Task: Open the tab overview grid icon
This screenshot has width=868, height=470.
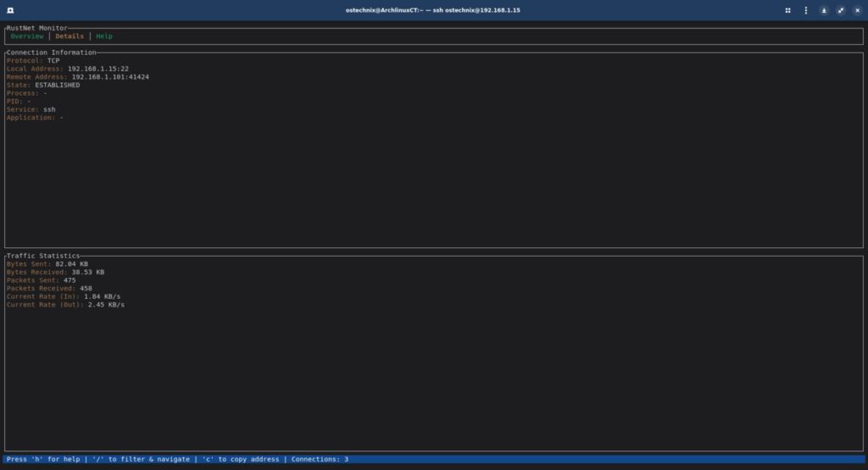Action: [787, 10]
